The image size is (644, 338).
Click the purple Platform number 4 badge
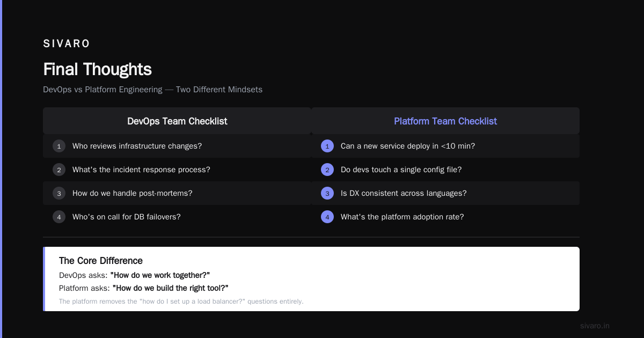coord(327,217)
